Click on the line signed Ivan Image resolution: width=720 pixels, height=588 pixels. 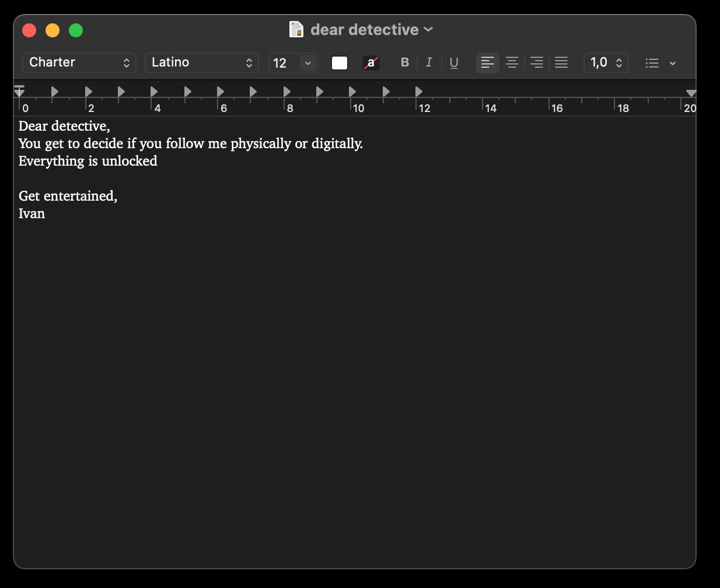(x=32, y=213)
